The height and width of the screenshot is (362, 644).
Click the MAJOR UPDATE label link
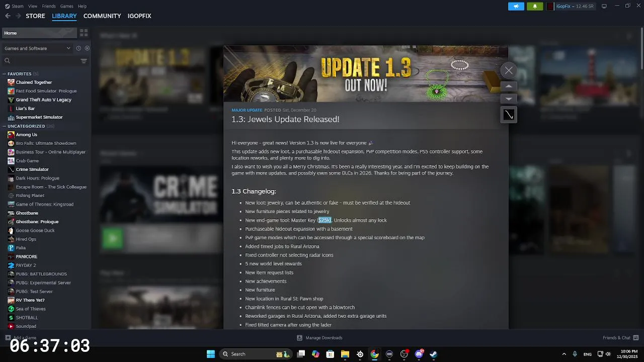247,110
